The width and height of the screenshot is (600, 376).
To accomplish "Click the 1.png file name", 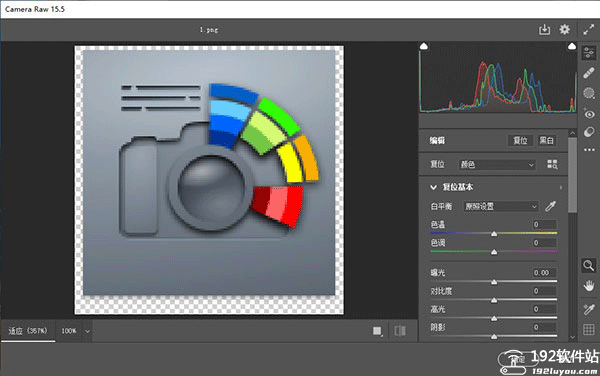I will click(209, 30).
